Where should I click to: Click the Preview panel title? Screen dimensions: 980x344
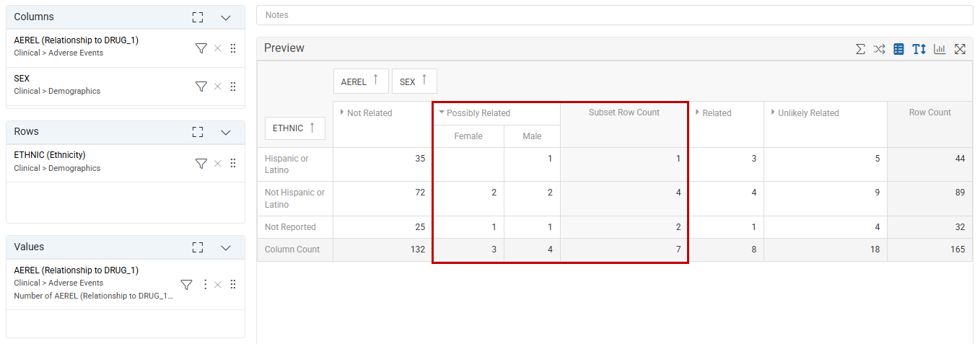284,48
